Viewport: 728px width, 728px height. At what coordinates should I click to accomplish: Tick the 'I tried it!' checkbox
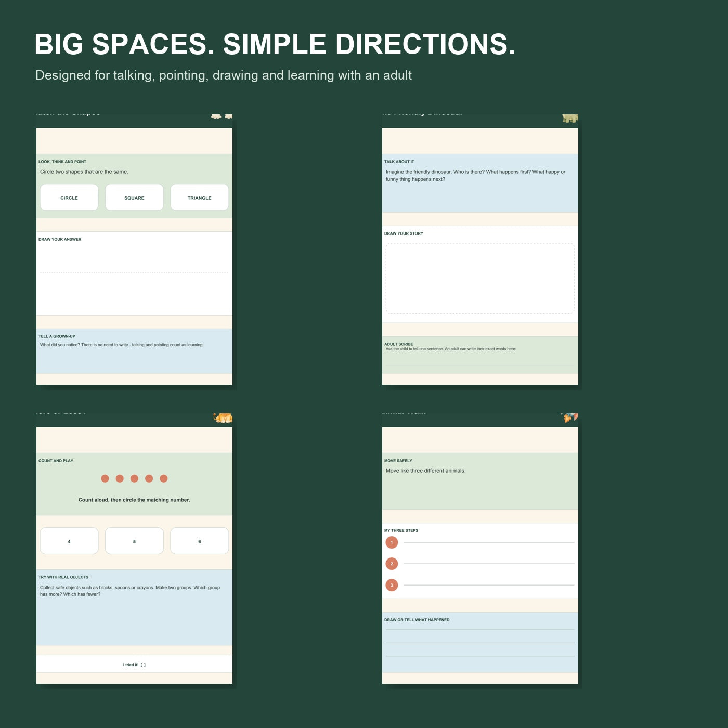point(143,665)
